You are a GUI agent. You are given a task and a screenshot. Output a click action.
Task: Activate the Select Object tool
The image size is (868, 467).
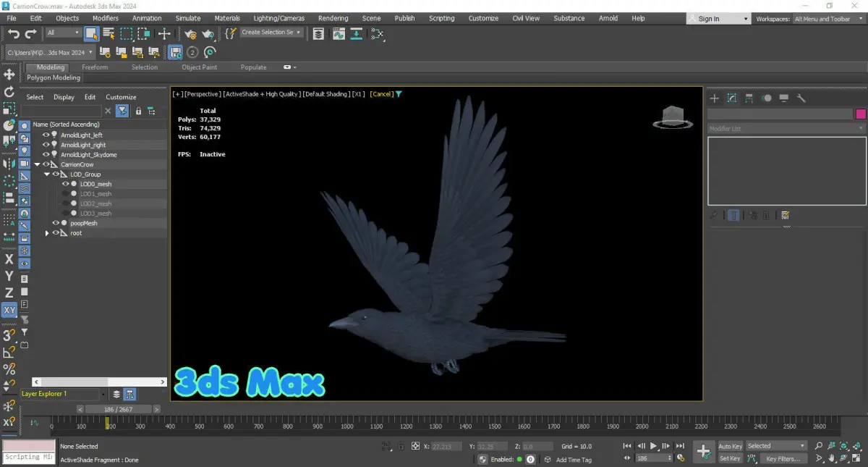pyautogui.click(x=91, y=33)
